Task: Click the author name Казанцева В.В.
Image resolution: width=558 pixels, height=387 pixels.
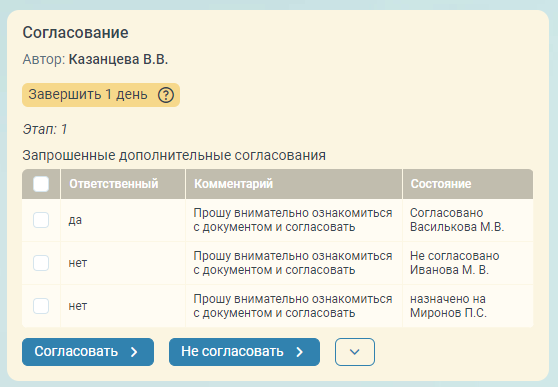Action: pyautogui.click(x=118, y=59)
